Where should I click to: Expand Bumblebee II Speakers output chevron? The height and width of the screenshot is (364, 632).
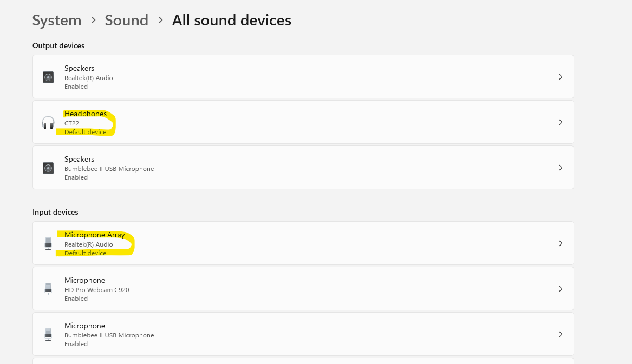[561, 168]
